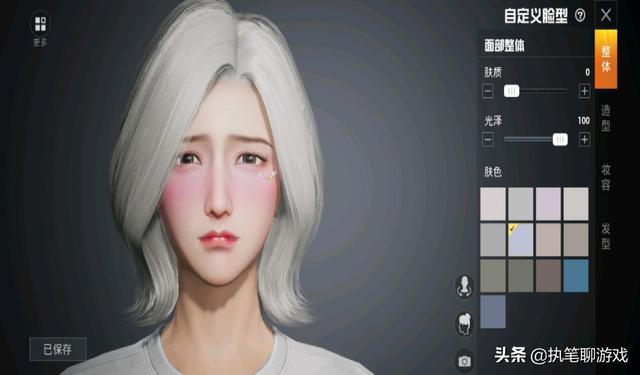Switch to the 造型 tab
The width and height of the screenshot is (640, 375).
[606, 118]
